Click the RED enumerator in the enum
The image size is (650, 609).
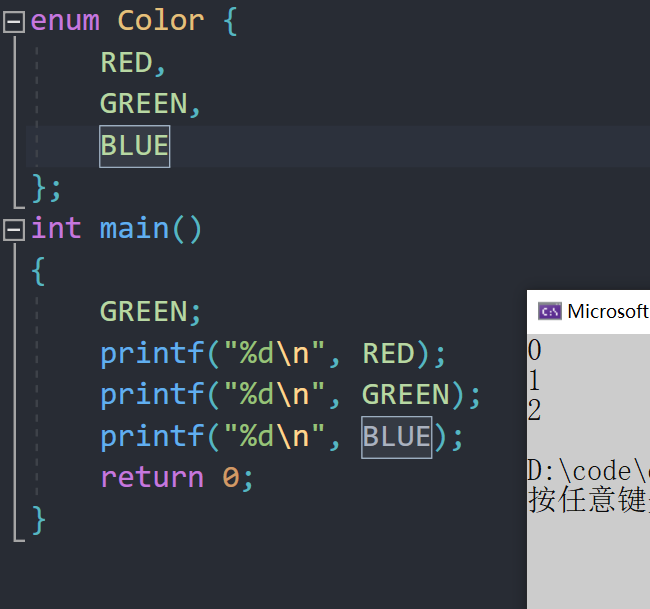[x=126, y=63]
